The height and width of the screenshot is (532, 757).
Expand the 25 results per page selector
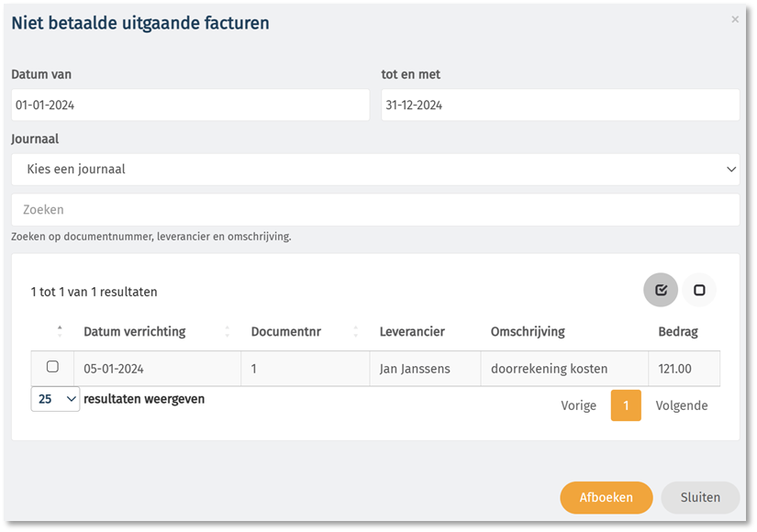(x=56, y=399)
